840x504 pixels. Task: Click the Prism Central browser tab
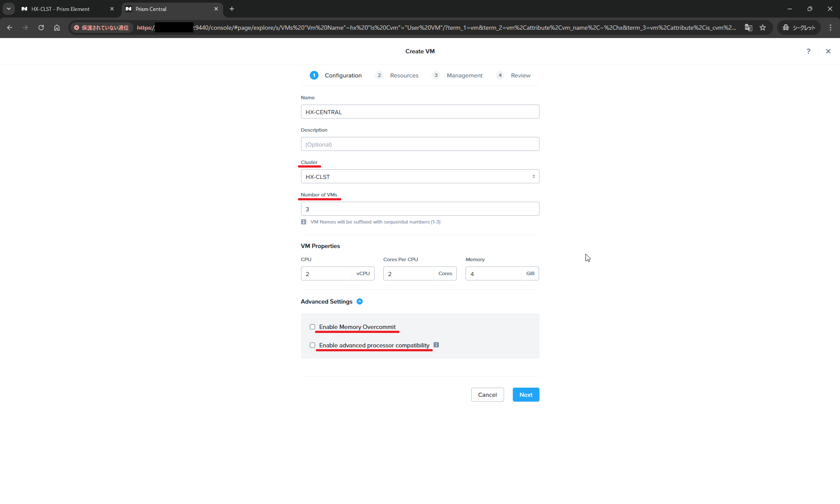pos(171,8)
